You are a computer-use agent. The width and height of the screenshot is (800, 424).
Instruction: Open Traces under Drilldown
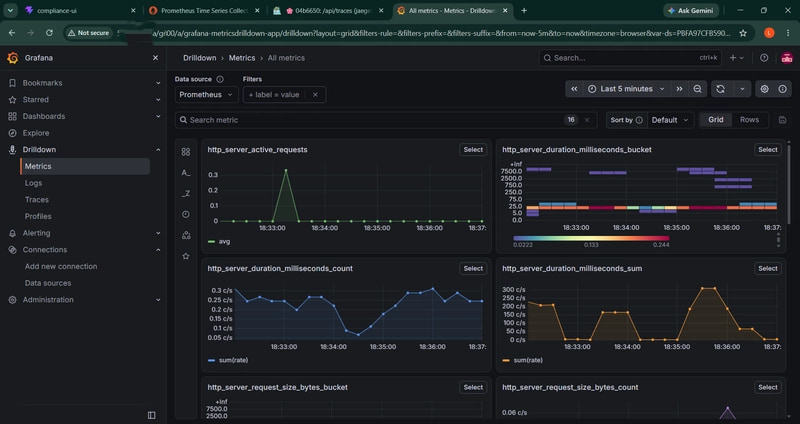(37, 200)
